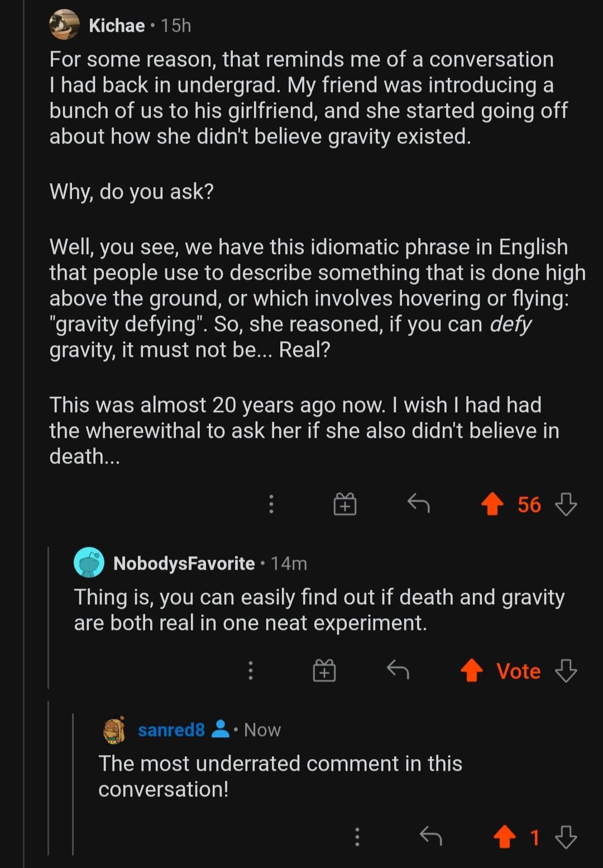
Task: Open the overflow menu on sanred8's comment
Action: (357, 836)
